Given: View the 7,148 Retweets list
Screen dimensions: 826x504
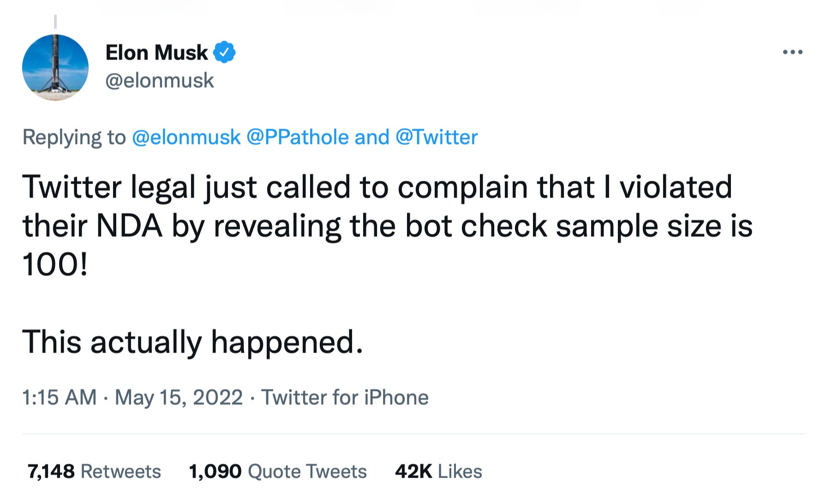Looking at the screenshot, I should click(94, 471).
